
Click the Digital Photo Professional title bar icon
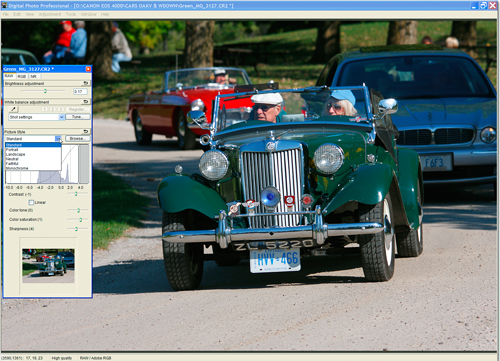(x=4, y=5)
